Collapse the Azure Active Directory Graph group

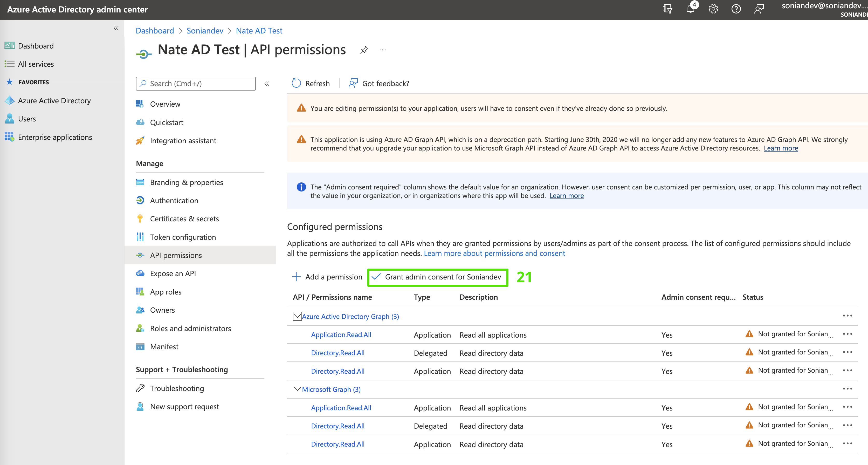click(x=297, y=316)
